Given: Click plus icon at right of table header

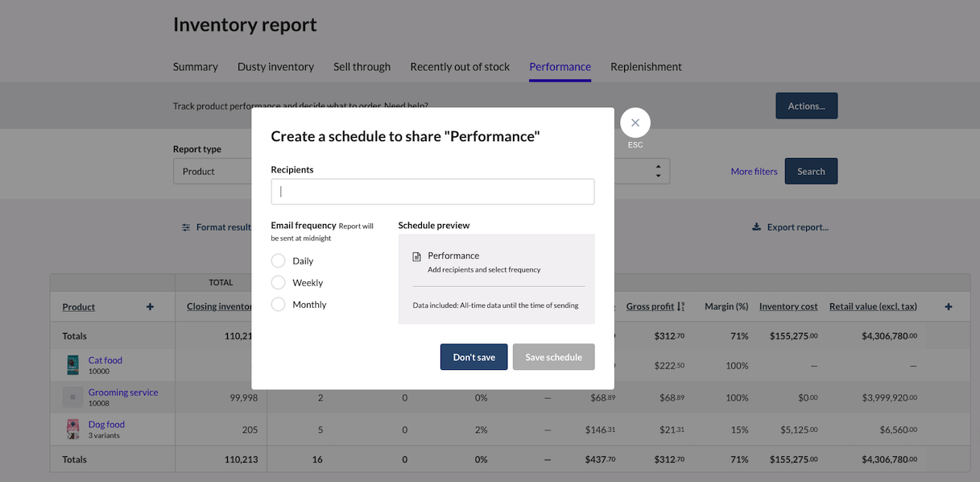Looking at the screenshot, I should pos(948,306).
